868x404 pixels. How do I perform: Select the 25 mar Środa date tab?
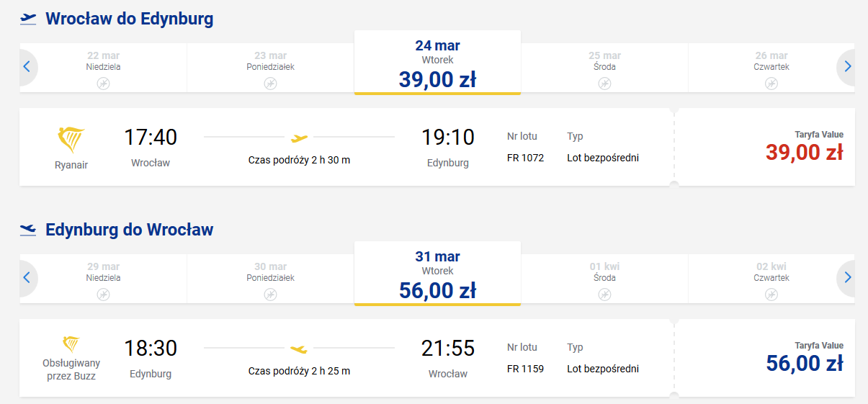tap(604, 68)
